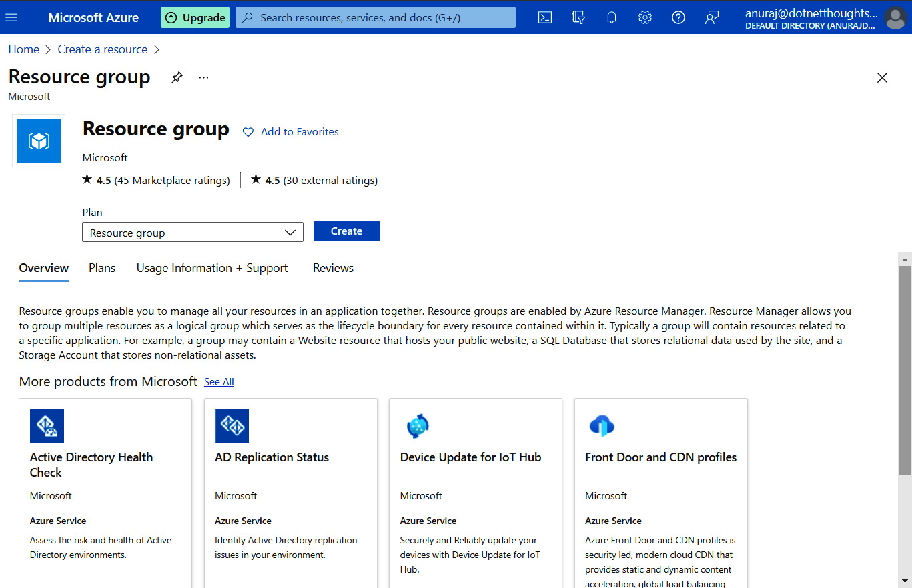Screen dimensions: 912x588
Task: Switch to the Overview tab
Action: (44, 268)
